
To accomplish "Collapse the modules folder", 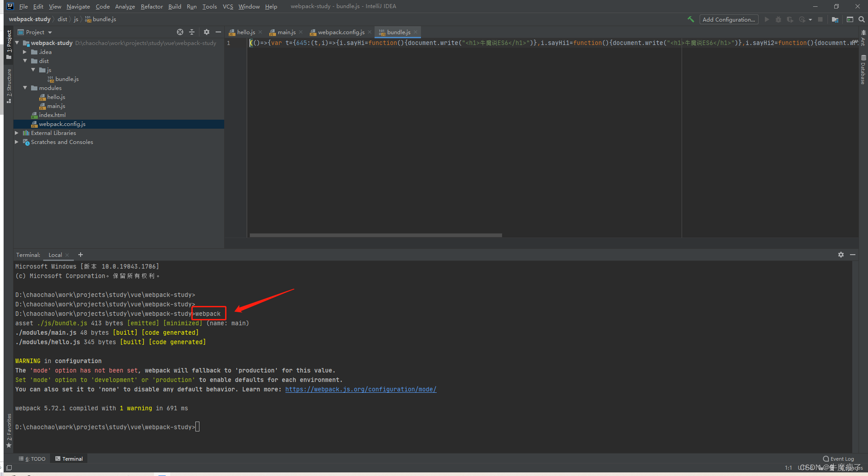I will (x=25, y=88).
